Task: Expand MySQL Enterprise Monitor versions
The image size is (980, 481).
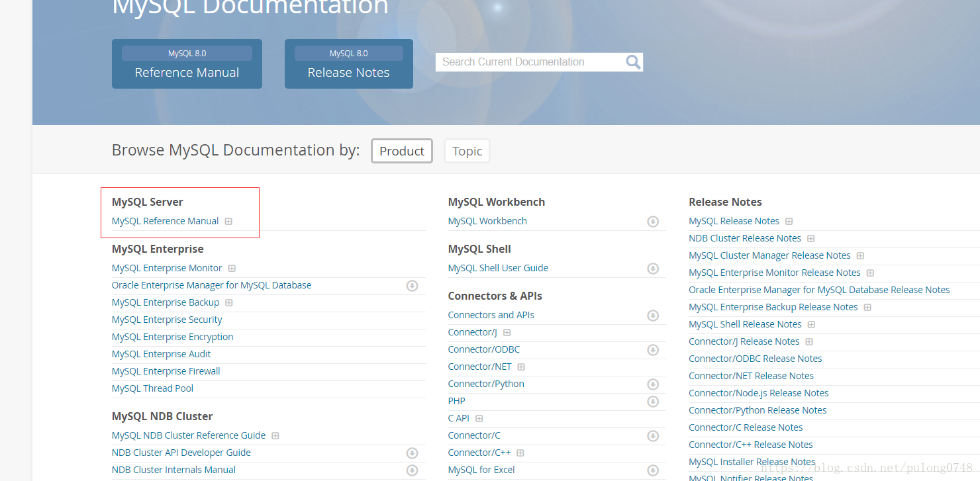Action: pyautogui.click(x=232, y=269)
